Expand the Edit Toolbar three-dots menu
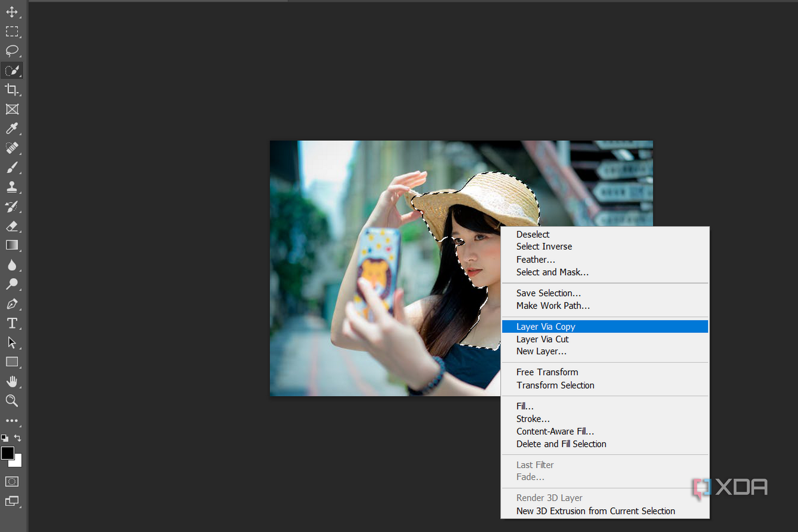Image resolution: width=798 pixels, height=532 pixels. 12,421
